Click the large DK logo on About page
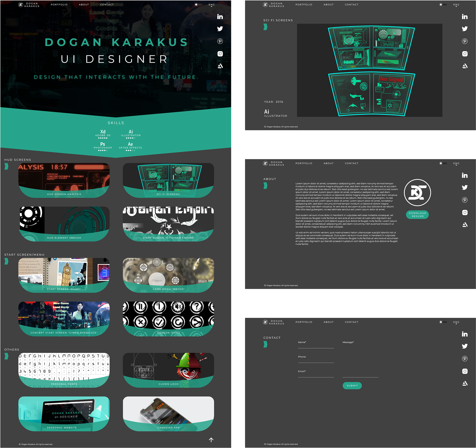The height and width of the screenshot is (448, 476). [x=417, y=192]
